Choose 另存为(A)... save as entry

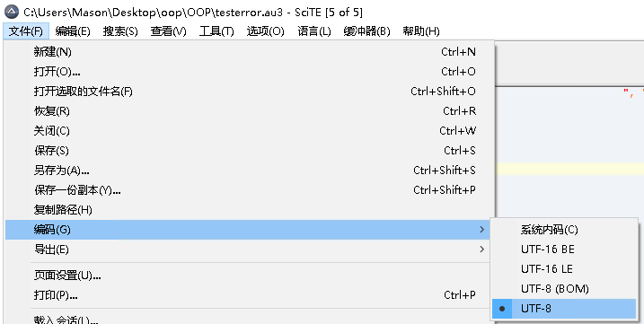point(250,170)
